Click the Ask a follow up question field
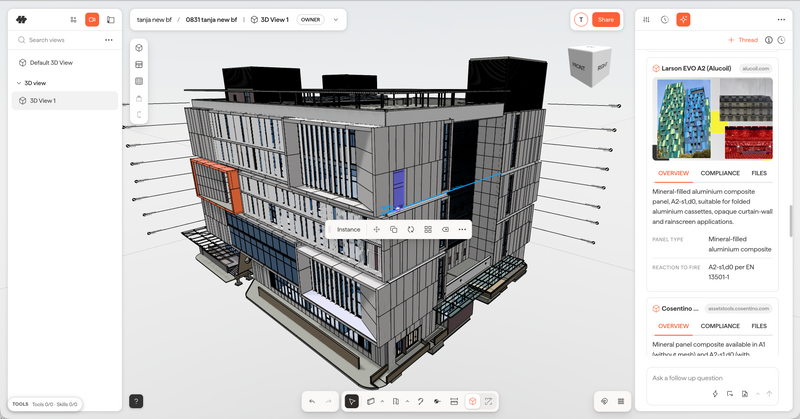The image size is (800, 419). click(712, 378)
